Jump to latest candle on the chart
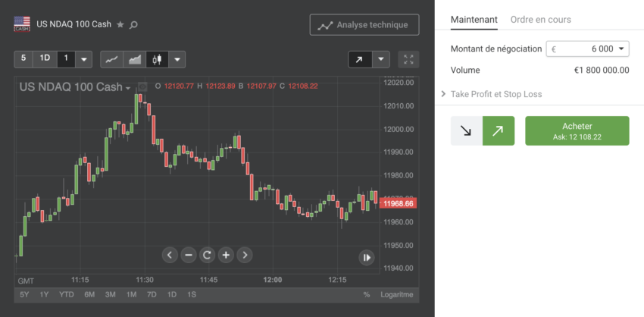This screenshot has height=317, width=644. pos(366,258)
